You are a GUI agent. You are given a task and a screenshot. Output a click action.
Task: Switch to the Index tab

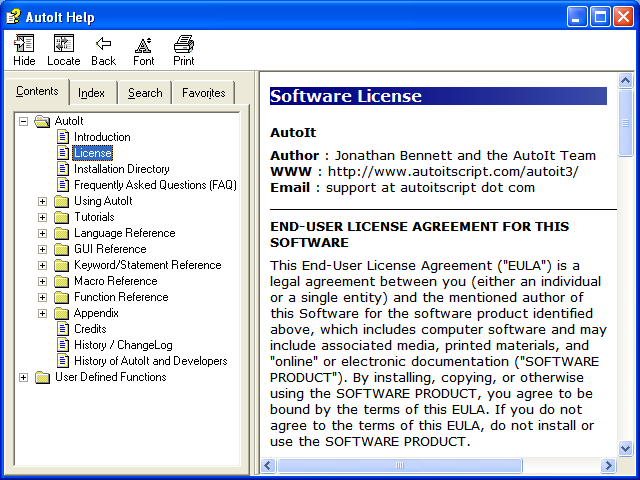(91, 93)
